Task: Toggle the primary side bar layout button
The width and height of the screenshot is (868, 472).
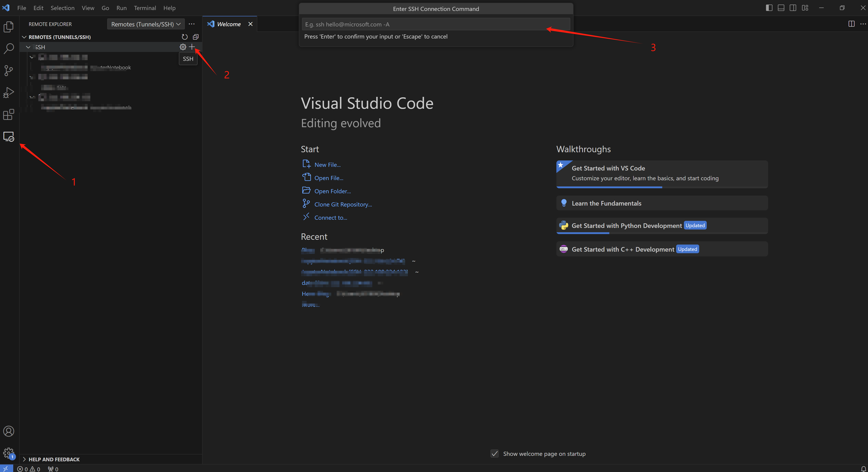Action: (769, 8)
